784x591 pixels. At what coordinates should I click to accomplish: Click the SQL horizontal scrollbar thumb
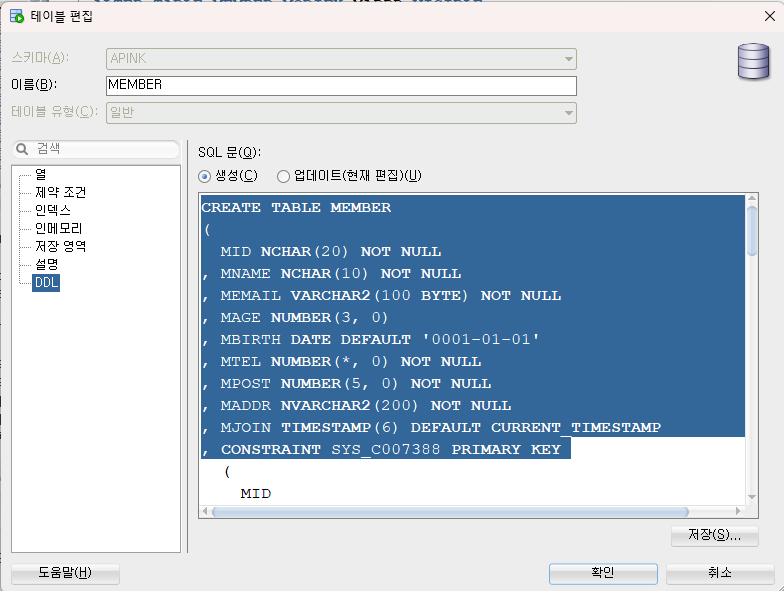point(450,512)
